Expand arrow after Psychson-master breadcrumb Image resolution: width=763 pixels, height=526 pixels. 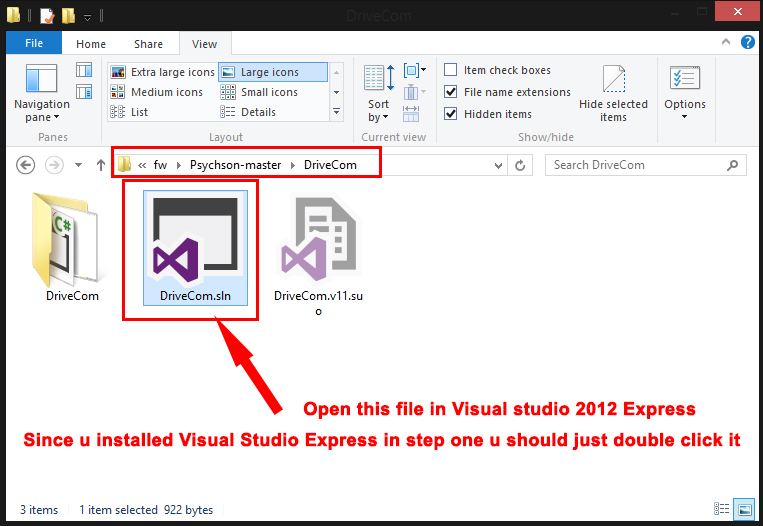tap(293, 165)
